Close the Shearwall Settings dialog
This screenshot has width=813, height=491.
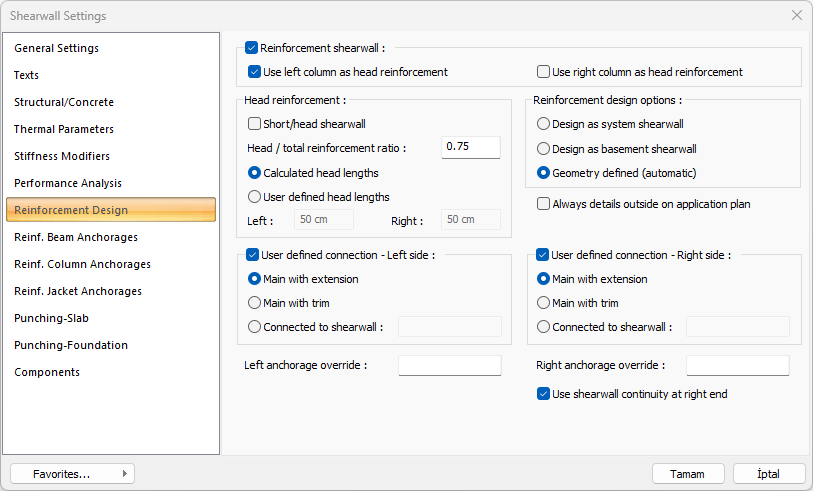(796, 16)
